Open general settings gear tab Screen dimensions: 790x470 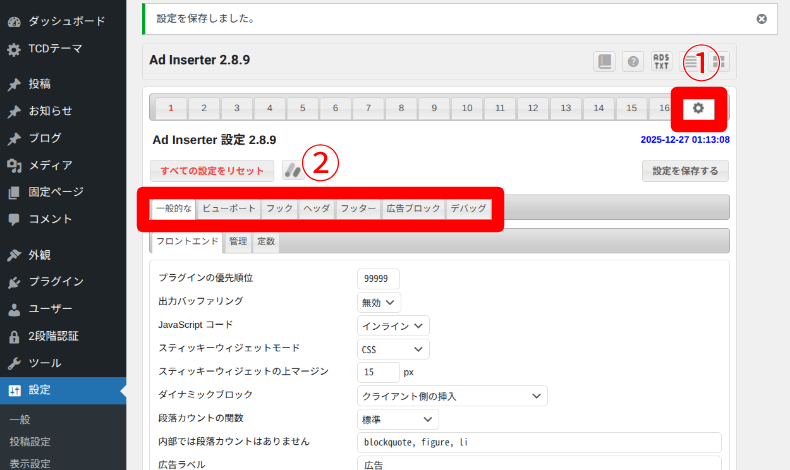click(x=698, y=108)
